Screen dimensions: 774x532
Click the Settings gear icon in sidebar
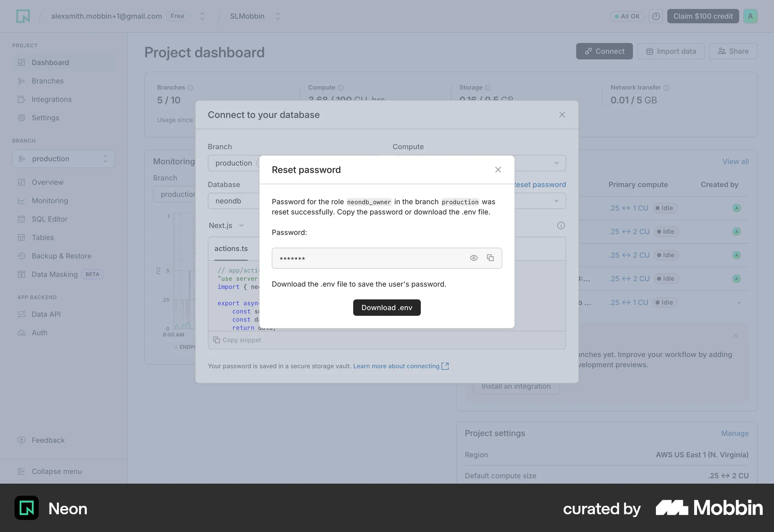click(21, 118)
